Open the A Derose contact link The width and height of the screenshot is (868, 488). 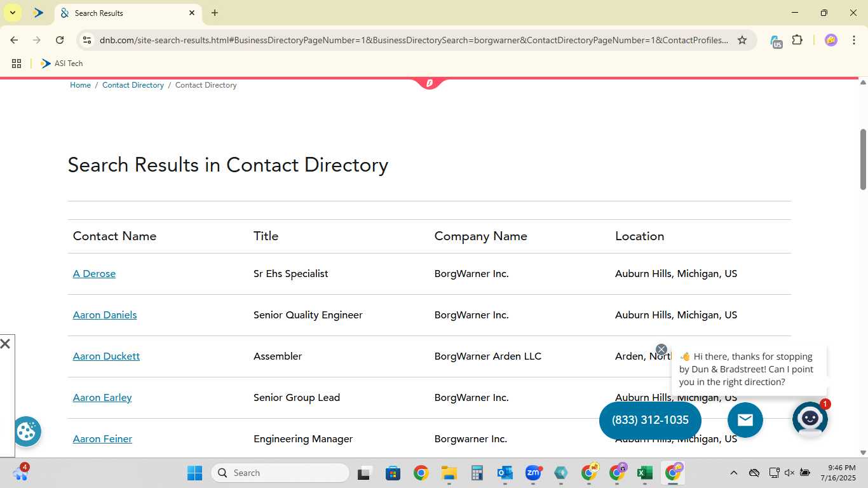pos(94,274)
